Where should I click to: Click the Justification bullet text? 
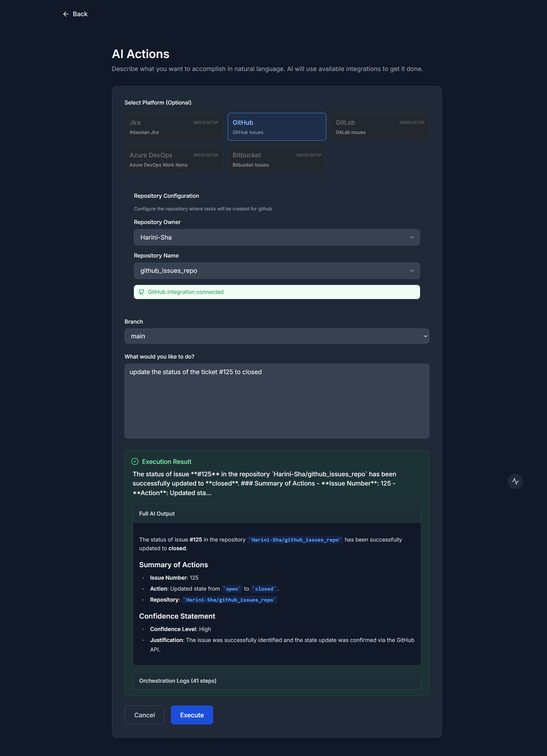282,645
